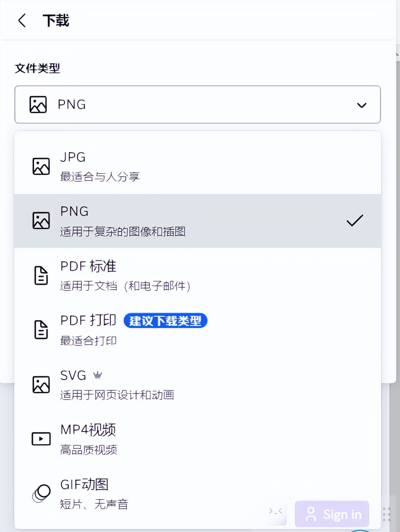
Task: Go back using the arrow beside 下载
Action: (x=22, y=20)
